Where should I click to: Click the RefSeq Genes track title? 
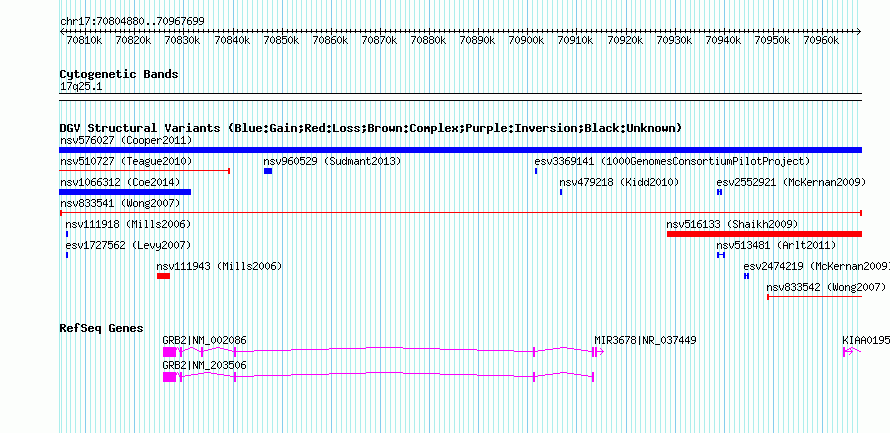point(102,329)
